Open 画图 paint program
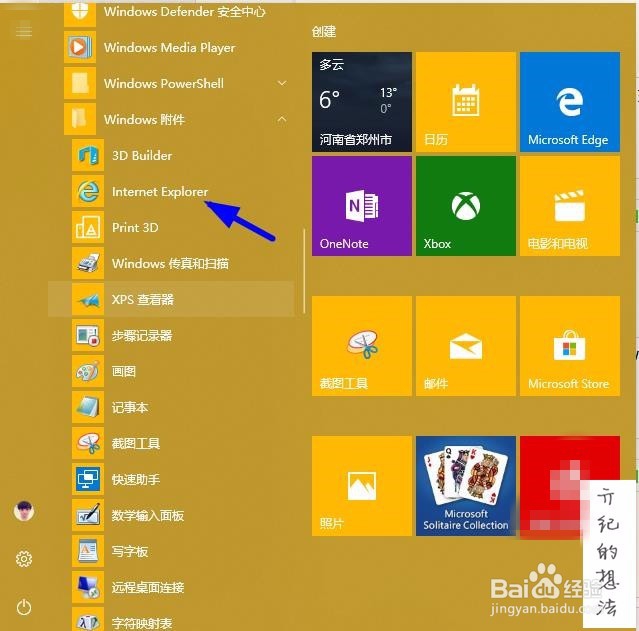This screenshot has width=639, height=631. (x=171, y=371)
